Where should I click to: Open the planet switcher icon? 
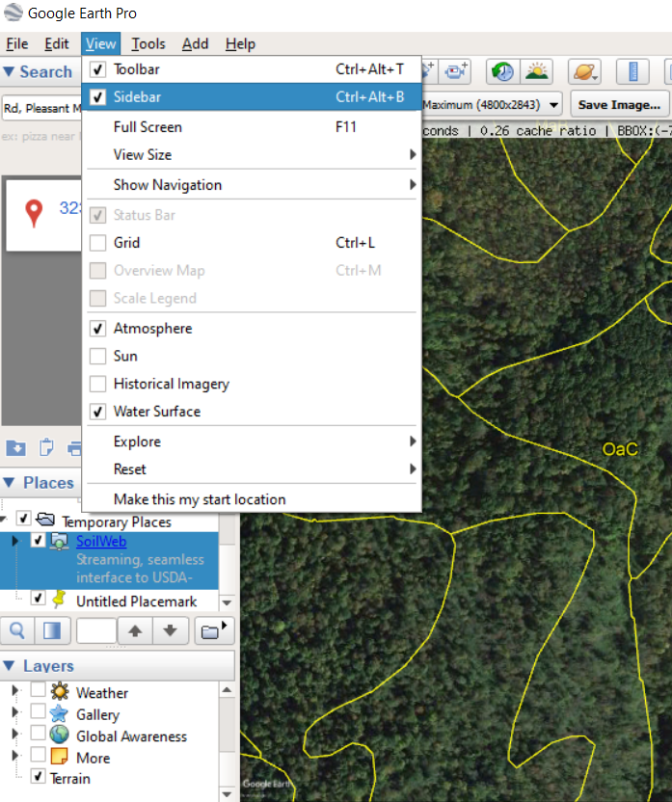584,72
